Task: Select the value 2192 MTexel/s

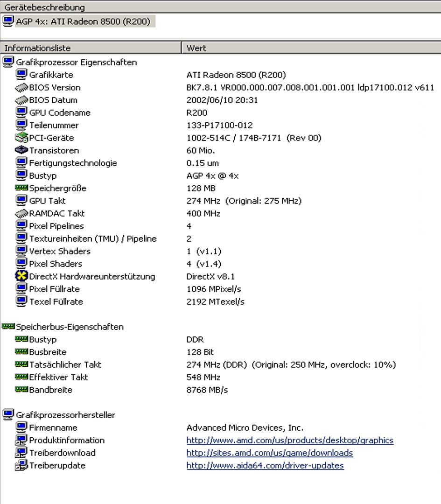Action: coord(215,301)
